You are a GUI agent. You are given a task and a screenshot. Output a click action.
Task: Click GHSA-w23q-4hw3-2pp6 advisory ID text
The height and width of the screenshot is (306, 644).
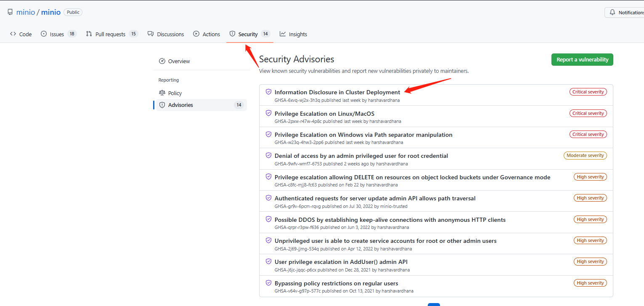[299, 142]
